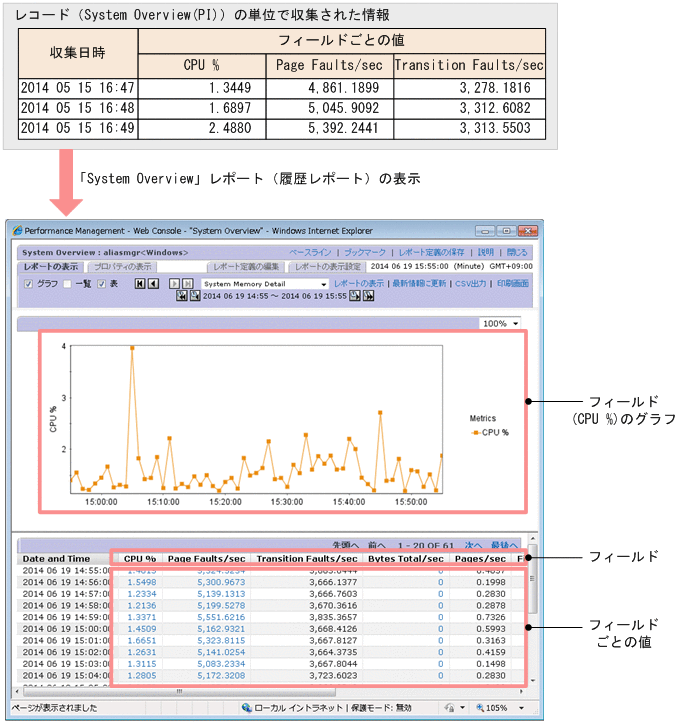
Task: Click Page Faults value 5,172.3208
Action: tap(221, 676)
